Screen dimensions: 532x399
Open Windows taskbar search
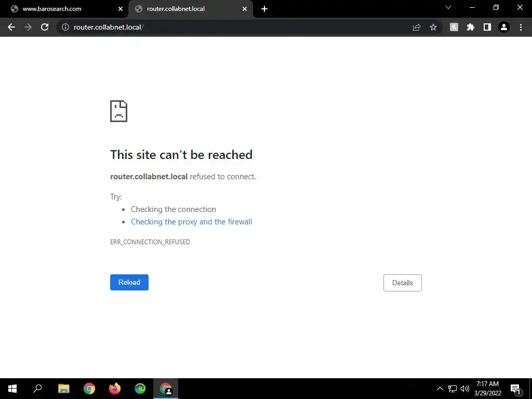37,389
